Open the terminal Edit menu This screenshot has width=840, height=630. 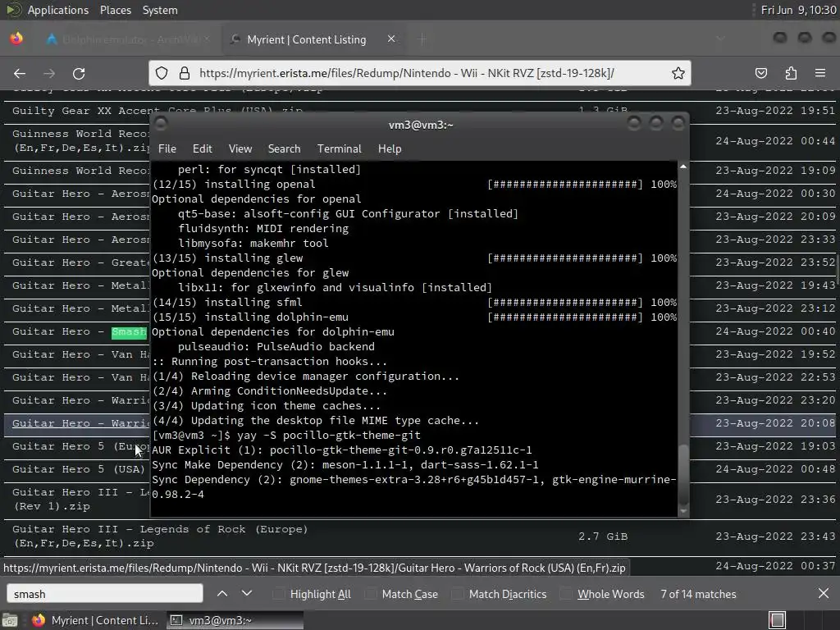point(202,149)
